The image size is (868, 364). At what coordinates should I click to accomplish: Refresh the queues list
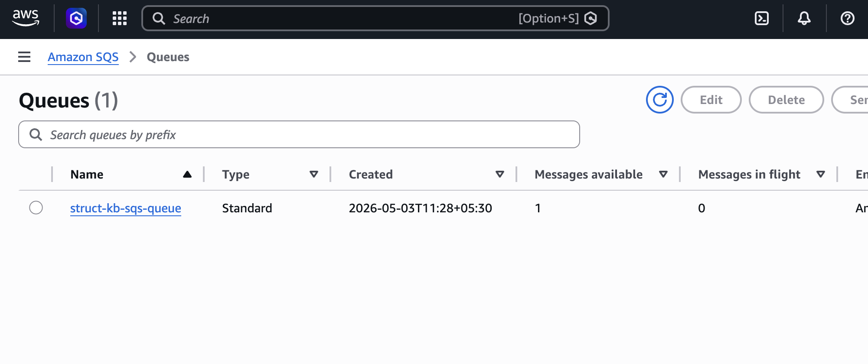(660, 100)
